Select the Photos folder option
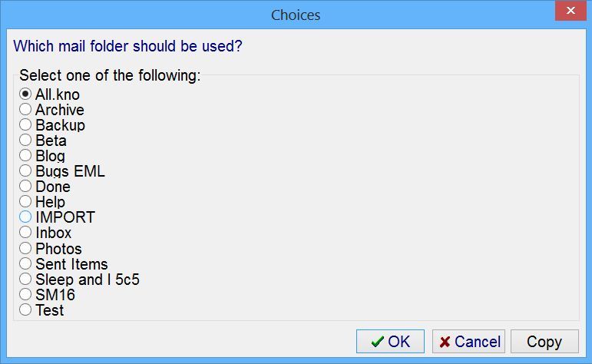 pyautogui.click(x=25, y=249)
